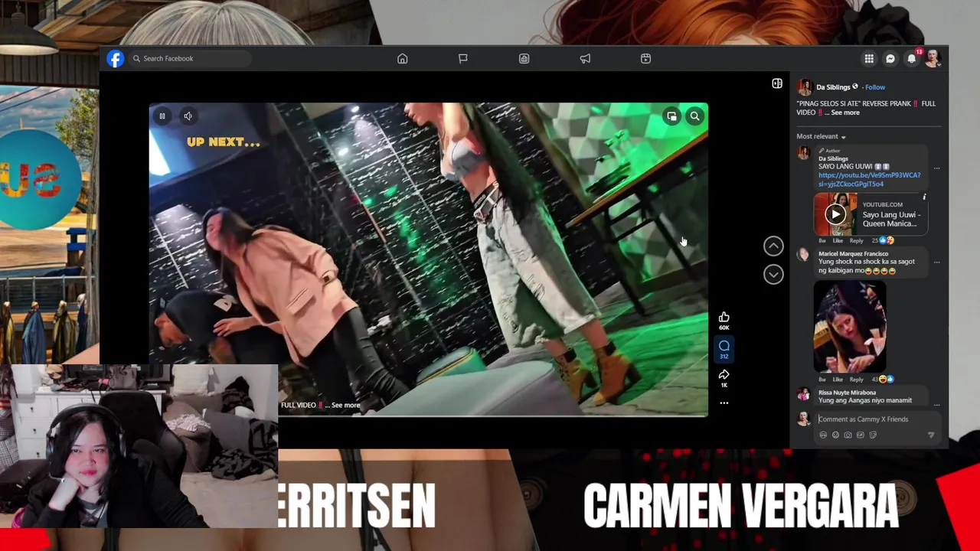Reply to Maricel Marquez Francisco's comment
980x551 pixels.
[x=856, y=380]
